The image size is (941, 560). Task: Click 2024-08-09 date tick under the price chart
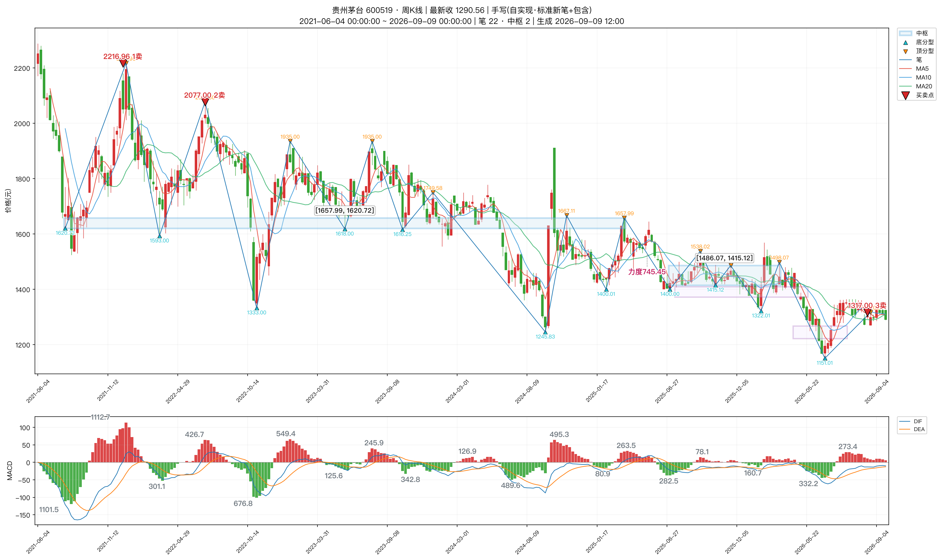pyautogui.click(x=527, y=391)
